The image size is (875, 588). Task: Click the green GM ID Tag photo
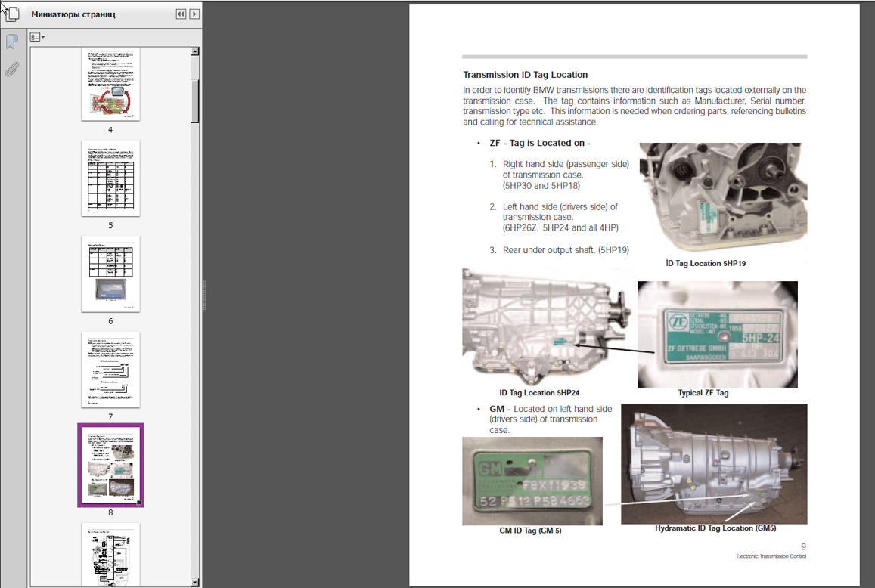[532, 481]
